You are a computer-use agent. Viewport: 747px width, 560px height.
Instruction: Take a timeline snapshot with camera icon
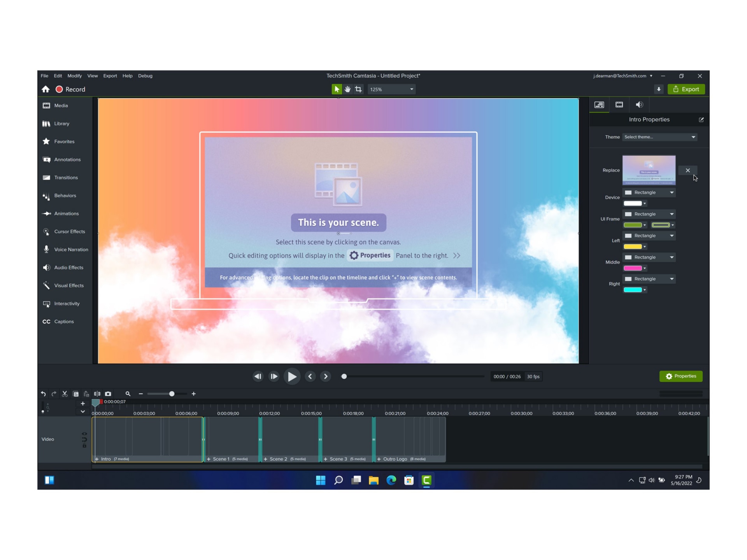[x=108, y=394]
